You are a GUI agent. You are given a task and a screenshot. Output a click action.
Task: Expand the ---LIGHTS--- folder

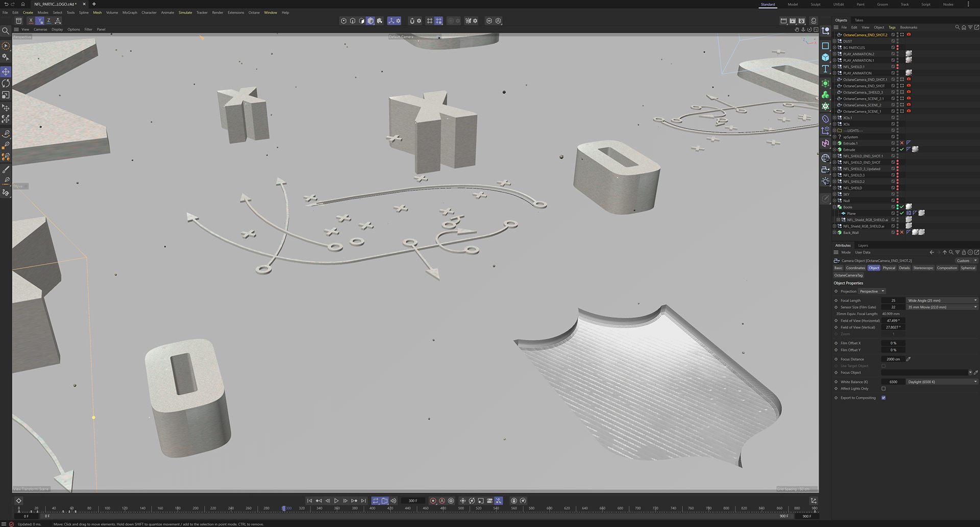pyautogui.click(x=835, y=131)
